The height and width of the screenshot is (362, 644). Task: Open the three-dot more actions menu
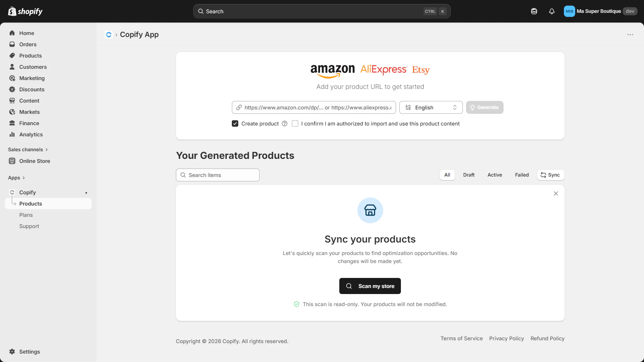click(630, 35)
